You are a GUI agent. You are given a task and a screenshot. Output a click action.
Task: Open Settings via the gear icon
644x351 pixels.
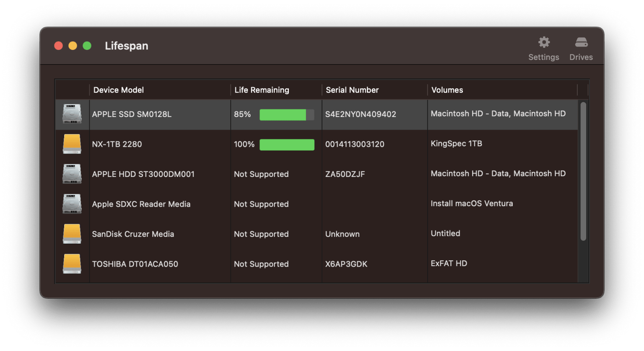(543, 43)
